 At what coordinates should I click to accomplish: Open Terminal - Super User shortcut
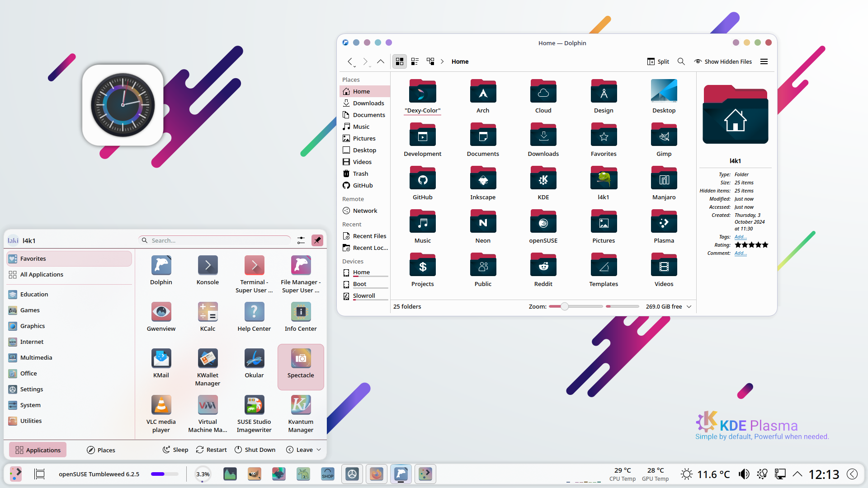pos(254,274)
